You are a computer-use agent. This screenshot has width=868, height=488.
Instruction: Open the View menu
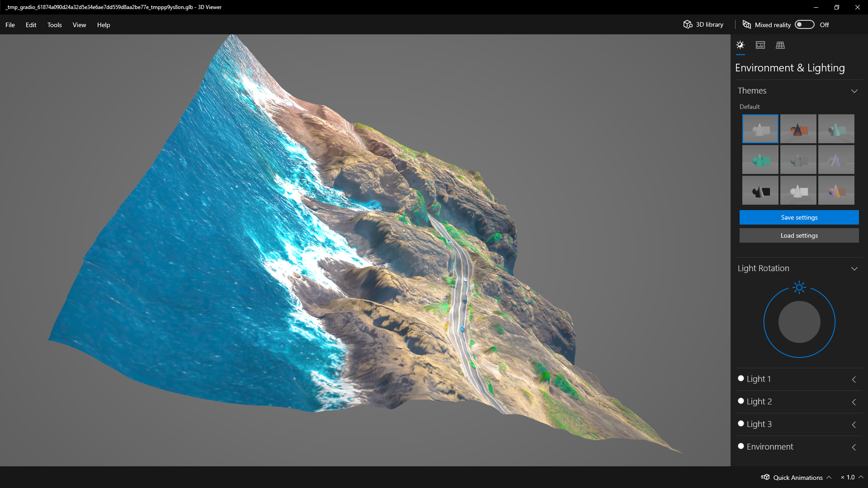pos(79,25)
